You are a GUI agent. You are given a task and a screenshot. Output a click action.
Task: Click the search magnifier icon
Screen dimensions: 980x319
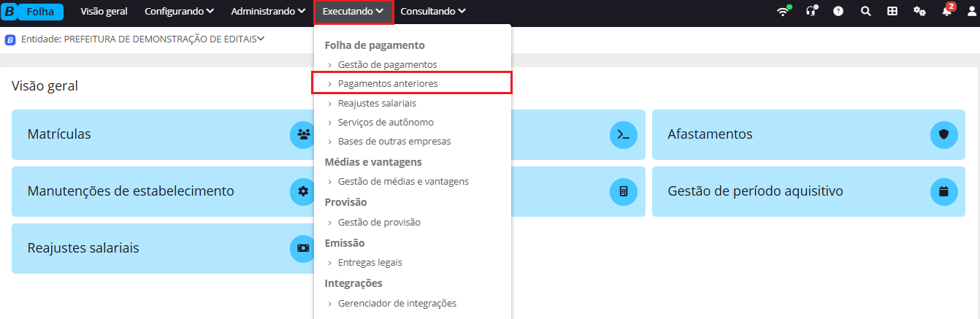click(865, 12)
